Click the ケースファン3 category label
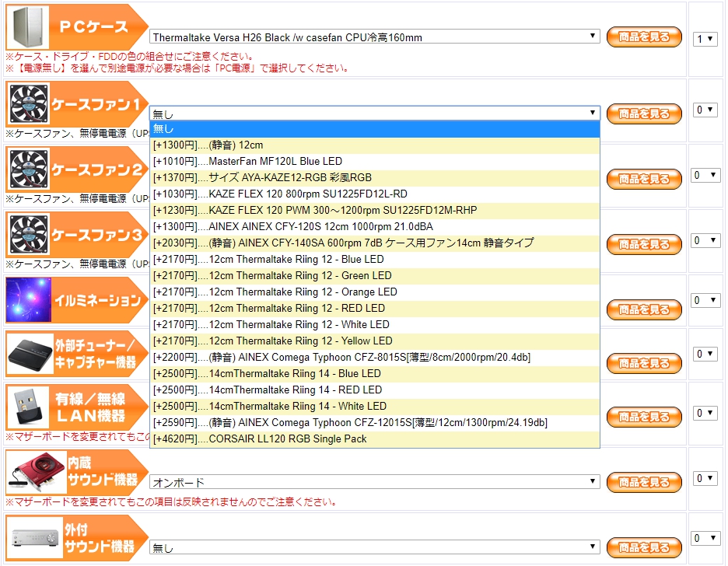The image size is (728, 566). 96,236
